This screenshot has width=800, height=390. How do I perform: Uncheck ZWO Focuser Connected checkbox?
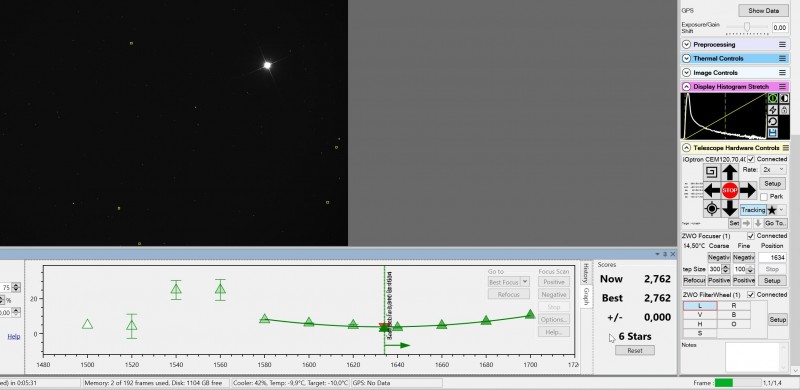pyautogui.click(x=751, y=236)
